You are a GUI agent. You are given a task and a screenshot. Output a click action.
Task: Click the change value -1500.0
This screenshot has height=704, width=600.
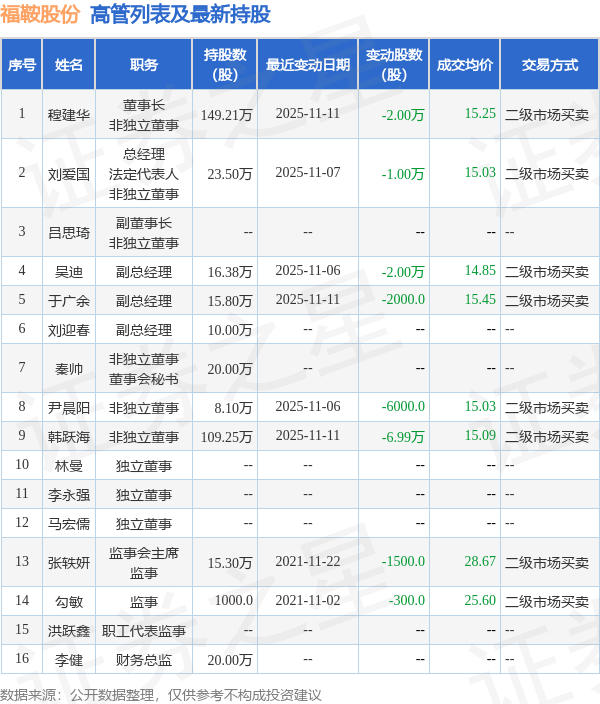click(x=403, y=561)
